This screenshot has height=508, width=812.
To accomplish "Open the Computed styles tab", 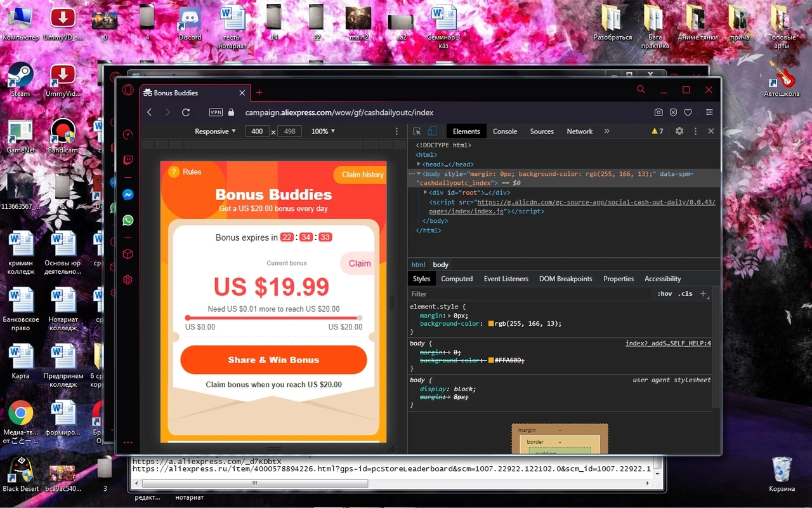I will point(457,279).
